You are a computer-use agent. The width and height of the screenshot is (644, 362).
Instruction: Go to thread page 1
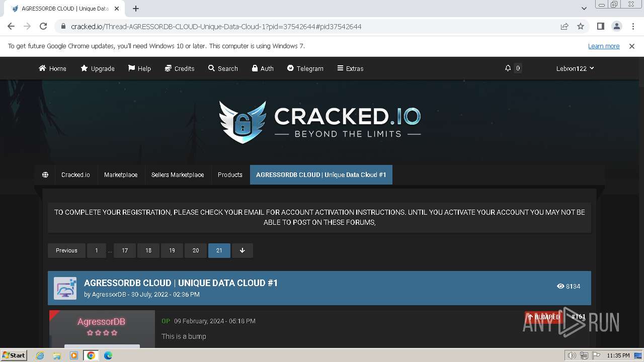click(x=97, y=250)
